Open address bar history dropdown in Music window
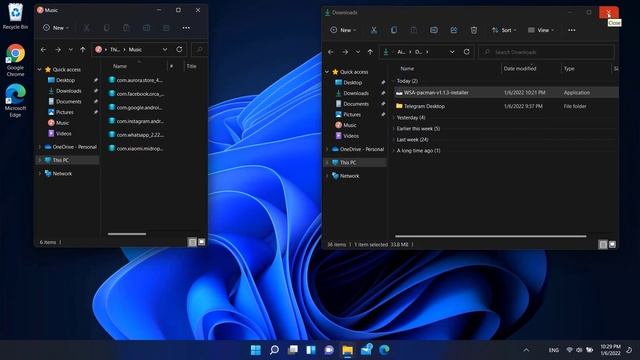Image resolution: width=640 pixels, height=360 pixels. tap(165, 49)
